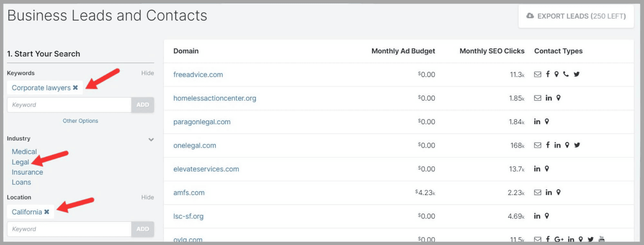
Task: Select the Medical industry filter
Action: click(x=24, y=152)
